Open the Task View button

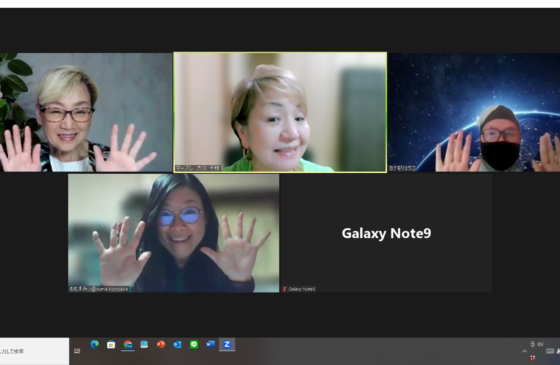(77, 351)
